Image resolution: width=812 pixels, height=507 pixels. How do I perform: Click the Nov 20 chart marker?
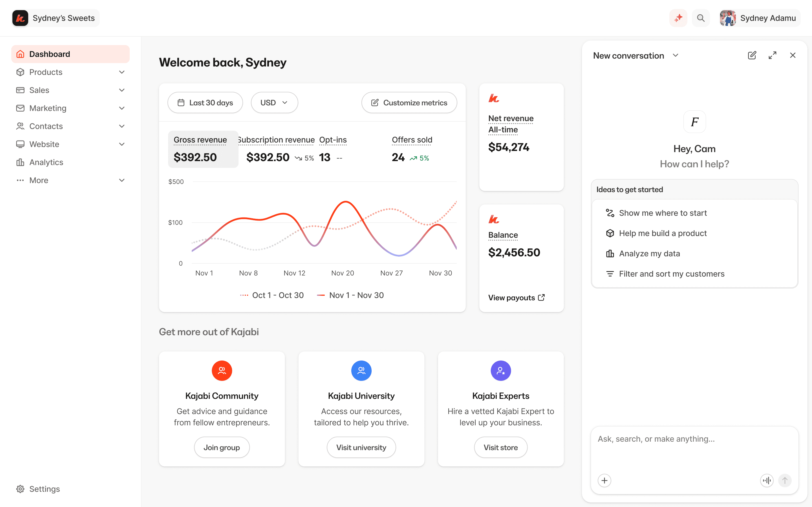point(343,273)
